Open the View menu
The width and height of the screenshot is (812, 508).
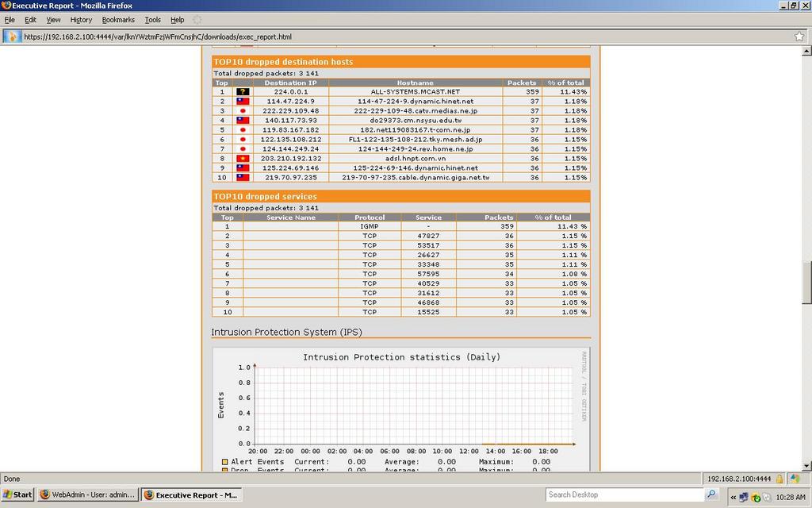tap(53, 20)
